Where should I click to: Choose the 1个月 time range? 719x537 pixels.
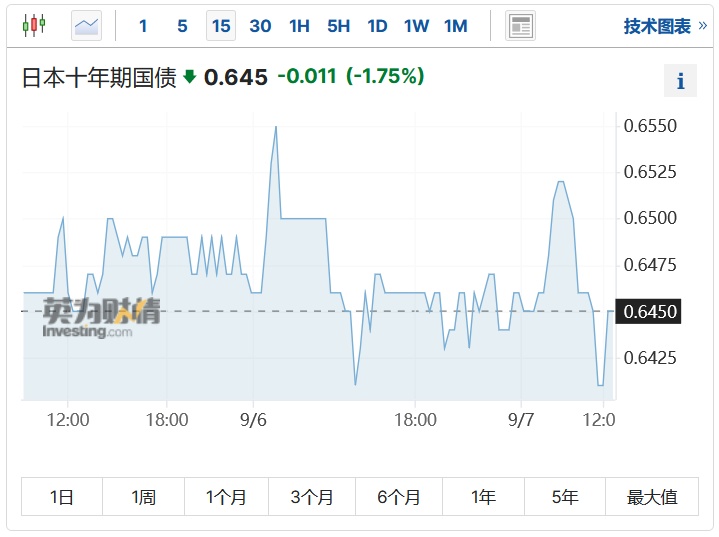coord(227,497)
